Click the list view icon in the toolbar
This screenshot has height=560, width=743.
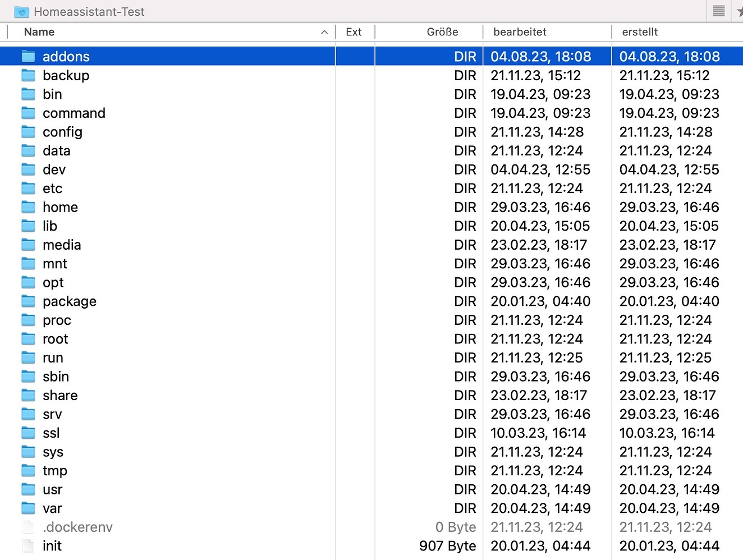[x=718, y=11]
